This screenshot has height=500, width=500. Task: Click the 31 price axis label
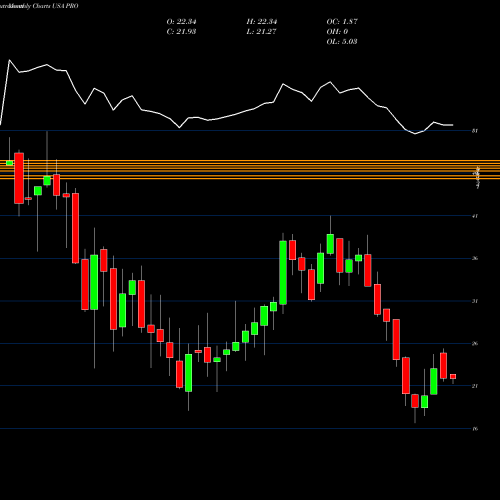click(x=475, y=301)
